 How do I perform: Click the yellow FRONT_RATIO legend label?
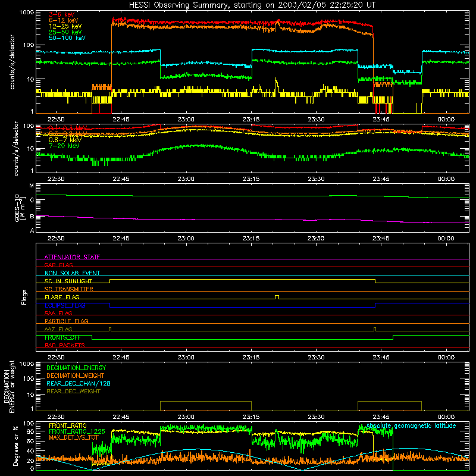pos(68,425)
